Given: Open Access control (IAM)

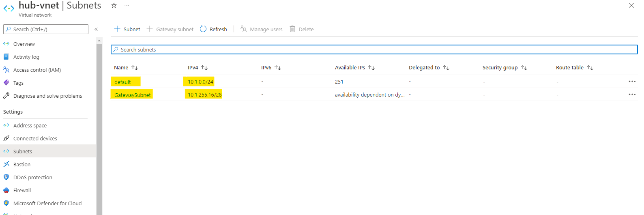Looking at the screenshot, I should [x=37, y=70].
